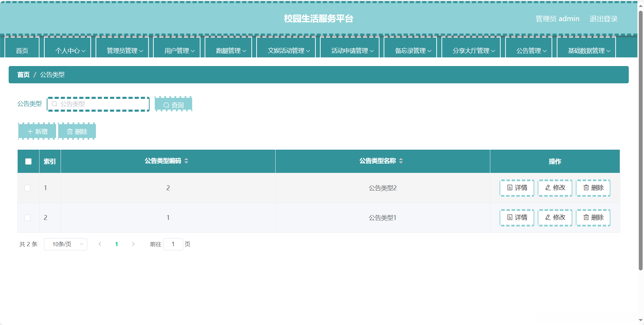Click the 查询 search button

pos(173,104)
